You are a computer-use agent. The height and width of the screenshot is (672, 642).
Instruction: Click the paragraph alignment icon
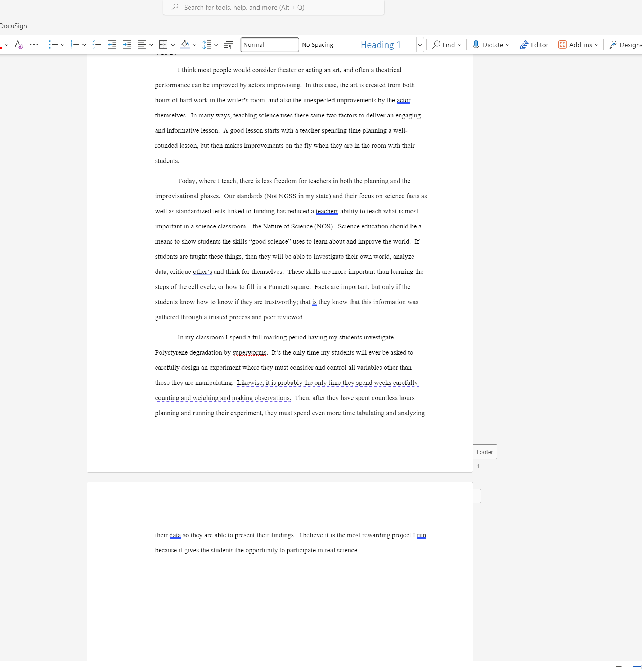coord(142,45)
